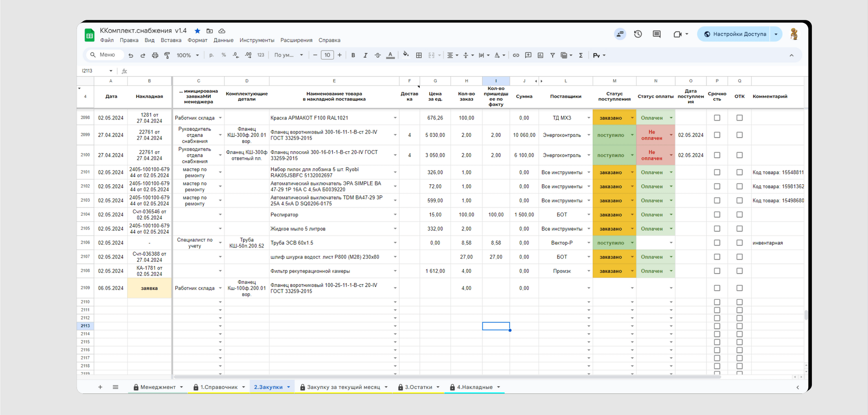Switch to the Менеджмент sheet tab
The image size is (868, 415).
(x=158, y=387)
